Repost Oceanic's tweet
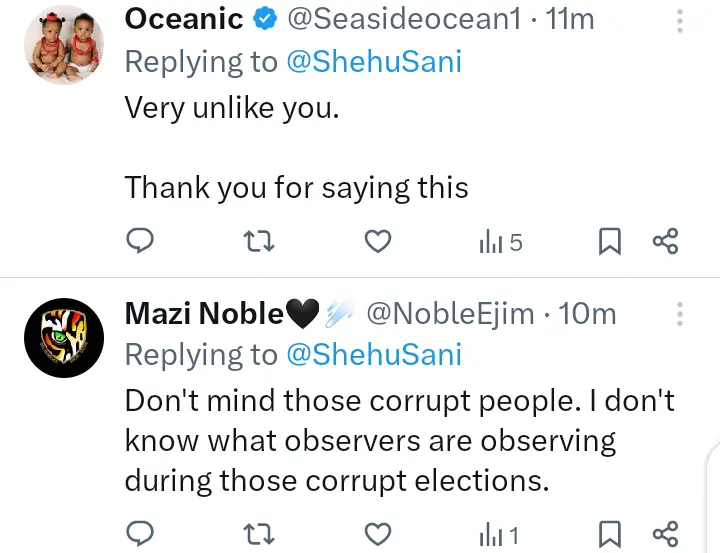The image size is (720, 553). tap(259, 241)
